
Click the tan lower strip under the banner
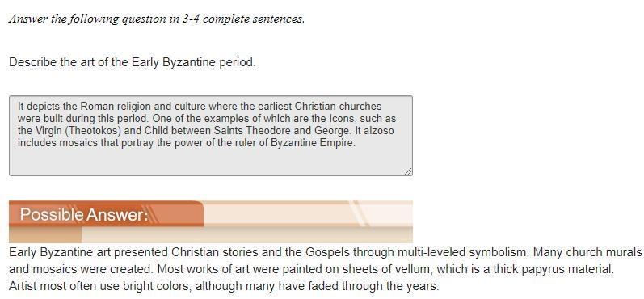(x=211, y=234)
